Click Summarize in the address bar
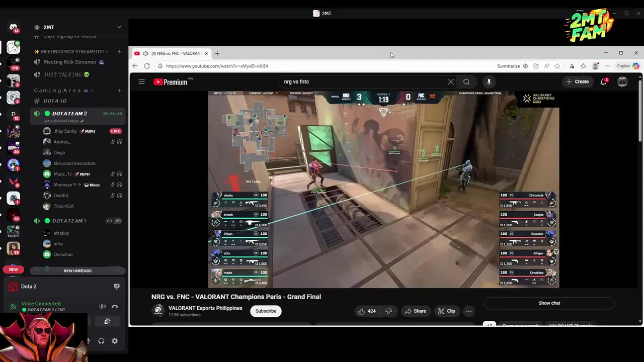The image size is (644, 362). click(x=513, y=66)
